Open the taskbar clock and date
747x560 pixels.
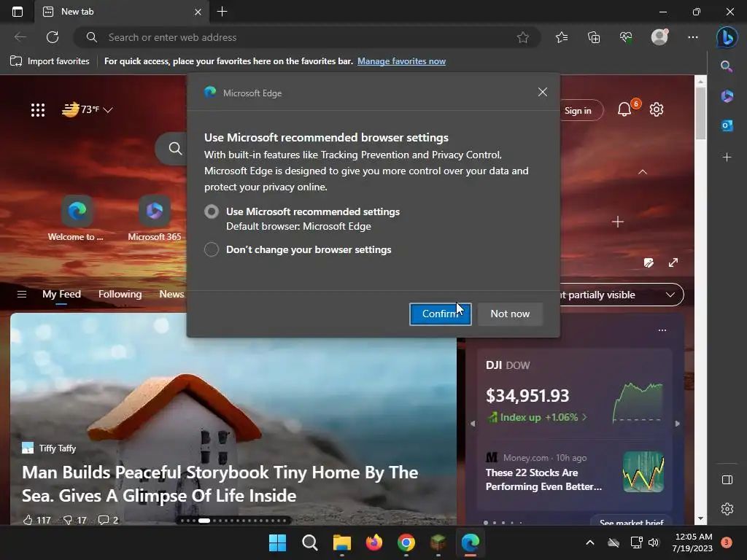point(692,542)
